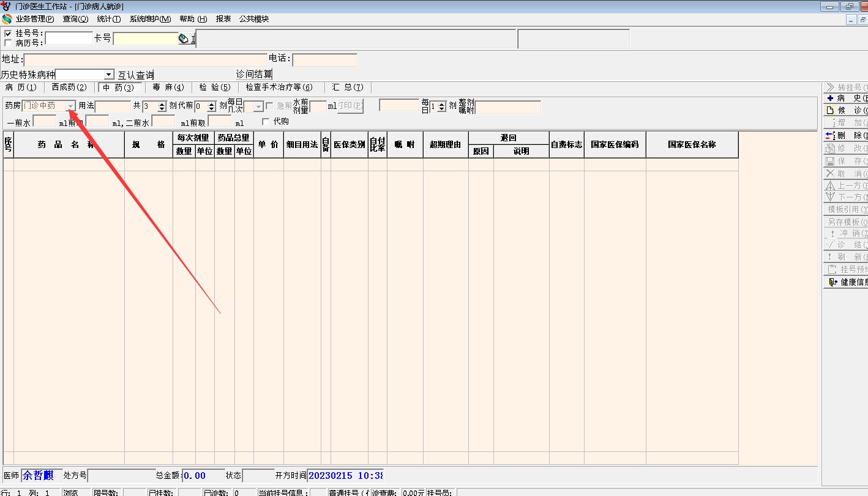The image size is (868, 496).
Task: Click the 二煎水 ml input field
Action: coord(163,122)
